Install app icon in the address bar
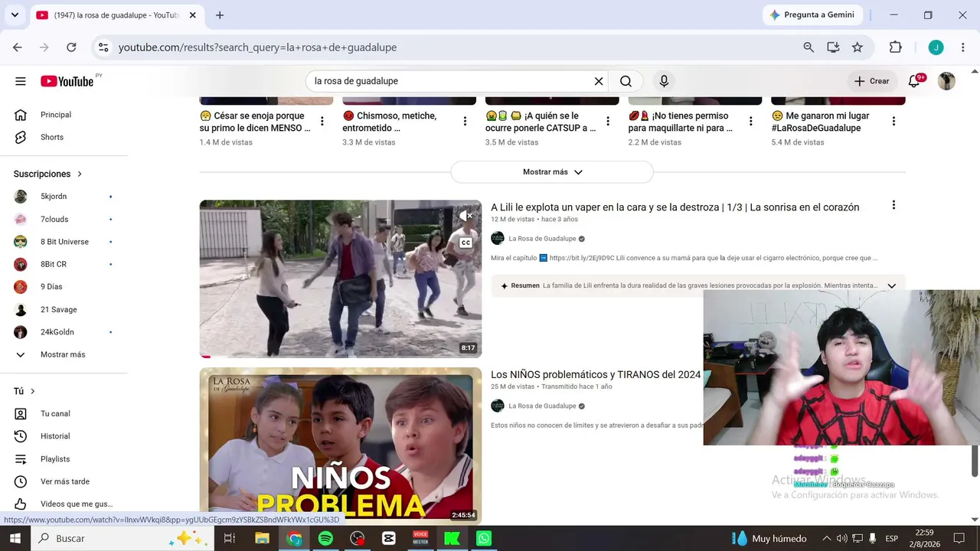Viewport: 980px width, 551px height. coord(833,47)
